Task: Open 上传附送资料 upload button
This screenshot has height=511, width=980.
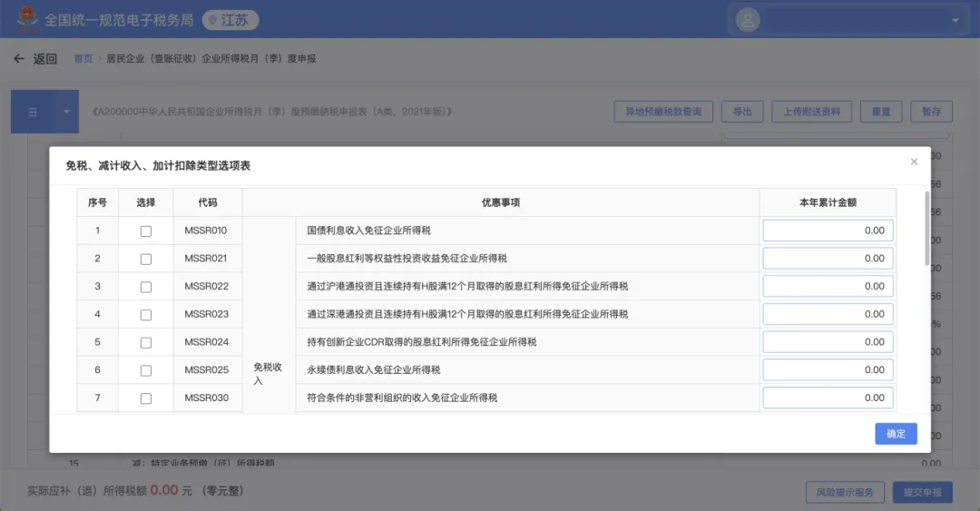Action: tap(811, 112)
